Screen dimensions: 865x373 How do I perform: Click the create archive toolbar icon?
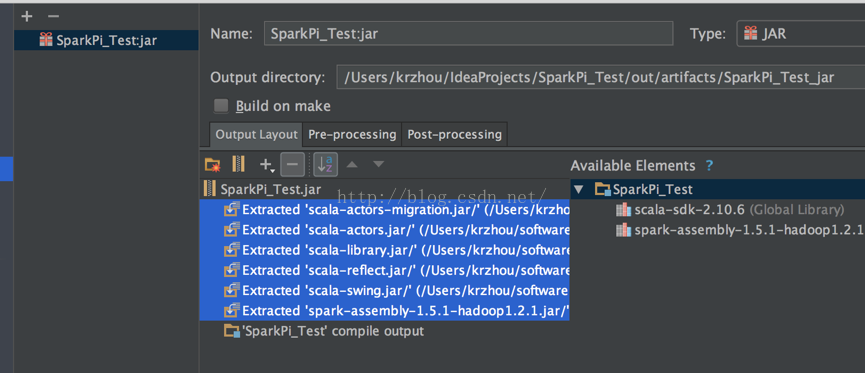[238, 164]
